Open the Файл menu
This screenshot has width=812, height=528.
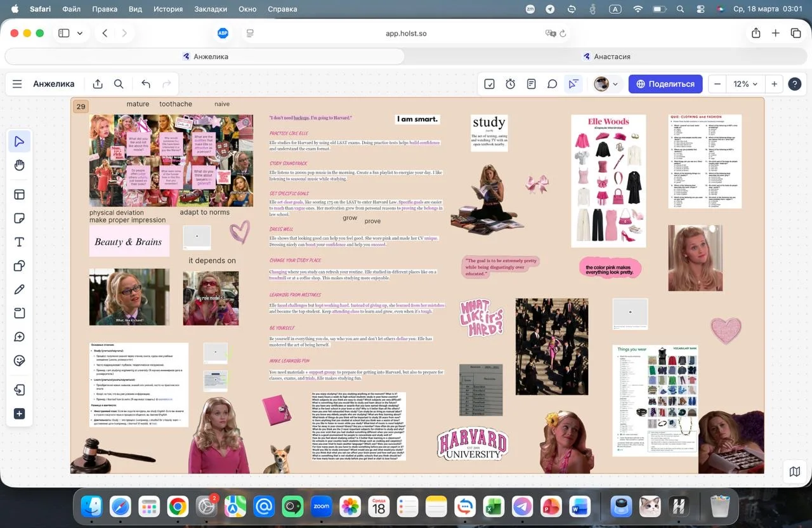pyautogui.click(x=71, y=9)
